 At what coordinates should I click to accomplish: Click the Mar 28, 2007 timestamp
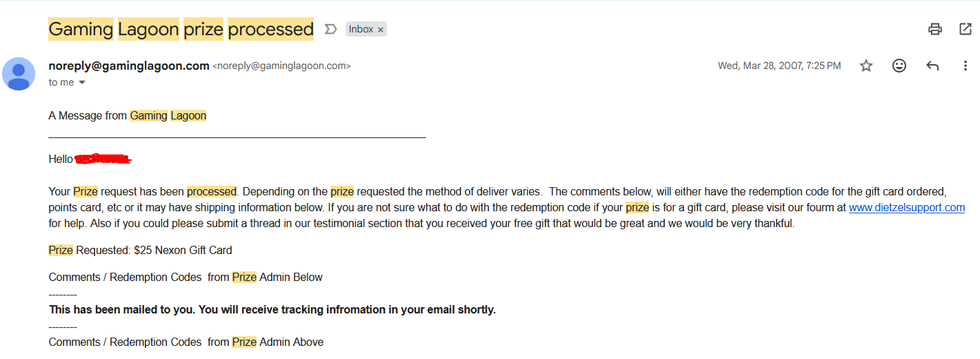[779, 66]
